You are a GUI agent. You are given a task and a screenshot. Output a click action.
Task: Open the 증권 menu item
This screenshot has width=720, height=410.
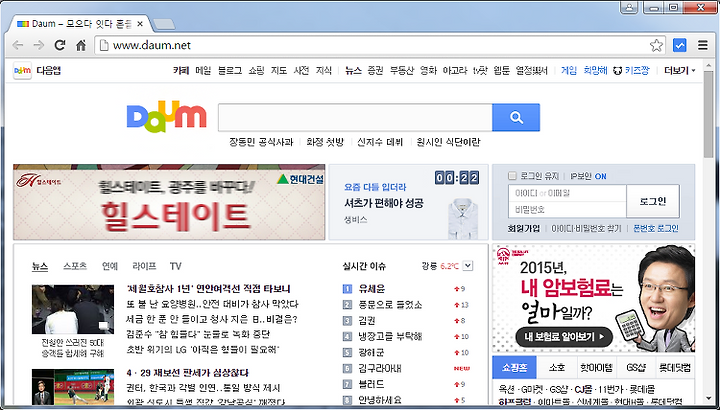point(375,71)
